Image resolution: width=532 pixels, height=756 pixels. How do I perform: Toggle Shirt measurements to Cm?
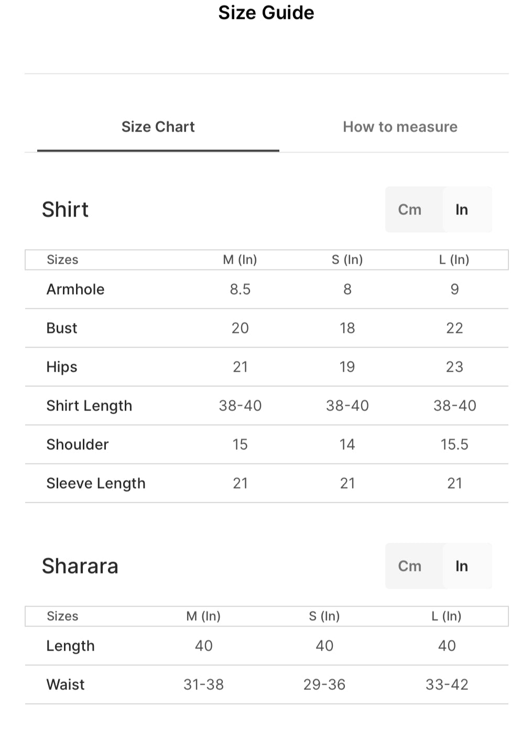pyautogui.click(x=409, y=210)
